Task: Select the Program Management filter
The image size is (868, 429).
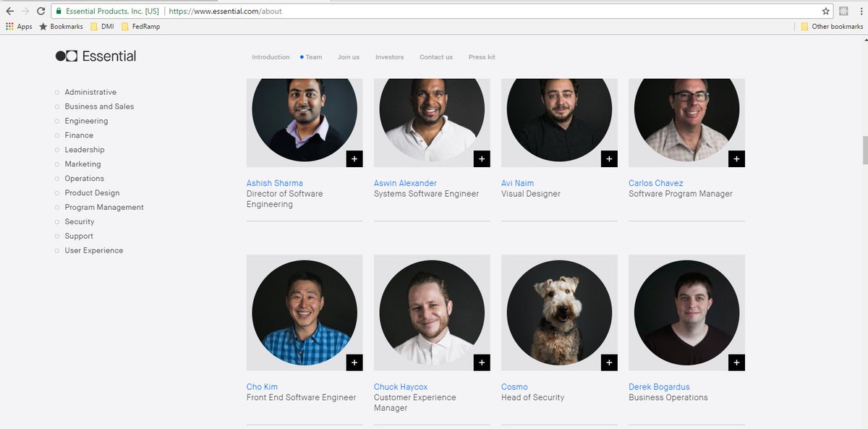Action: tap(99, 208)
